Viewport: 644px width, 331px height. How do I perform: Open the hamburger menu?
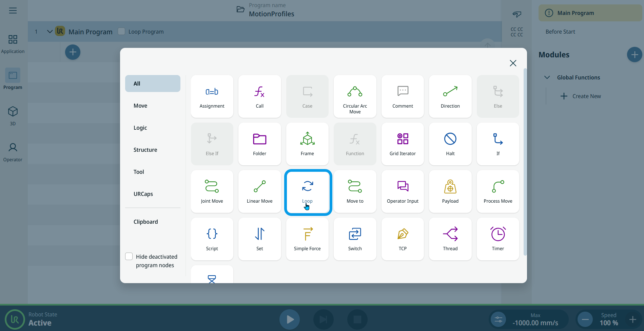(x=13, y=11)
